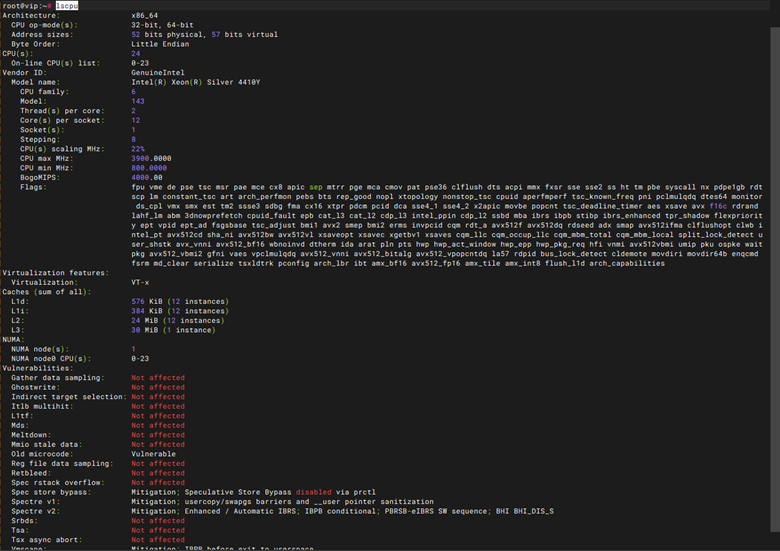Click the 'Srbds:' label
This screenshot has width=780, height=551.
pos(24,521)
